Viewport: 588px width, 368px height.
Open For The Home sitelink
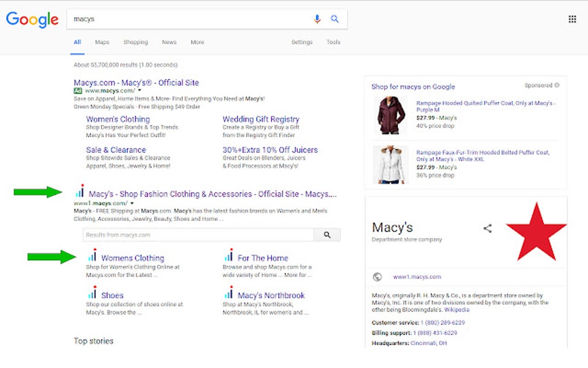(263, 258)
